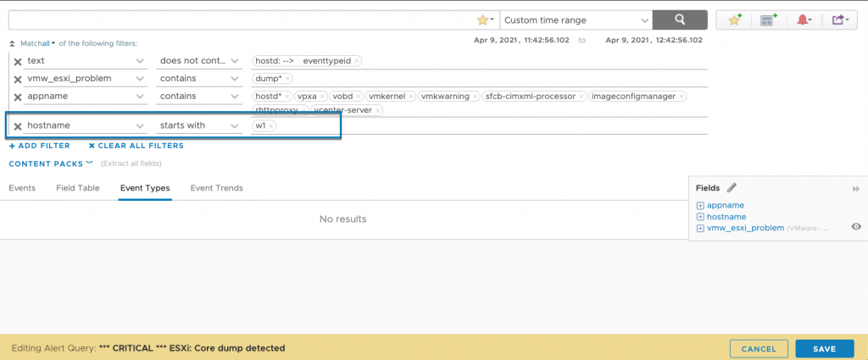Delete the sfcb-cimxml-processor value chip
This screenshot has height=360, width=868.
coord(581,97)
